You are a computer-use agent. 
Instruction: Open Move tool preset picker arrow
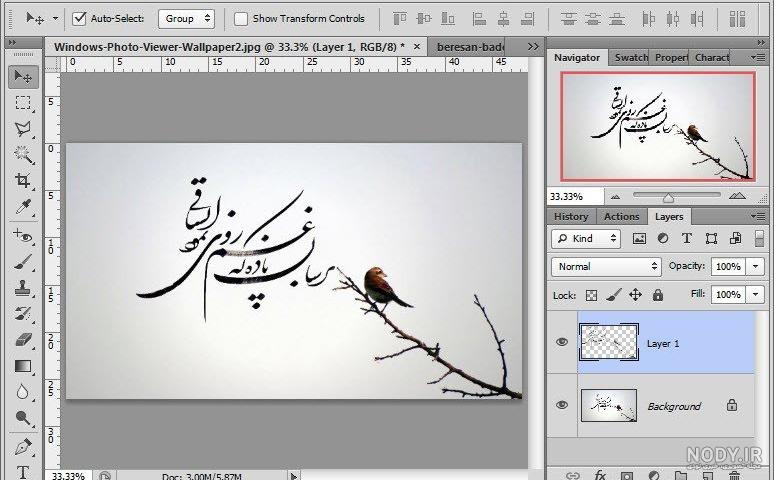[55, 19]
